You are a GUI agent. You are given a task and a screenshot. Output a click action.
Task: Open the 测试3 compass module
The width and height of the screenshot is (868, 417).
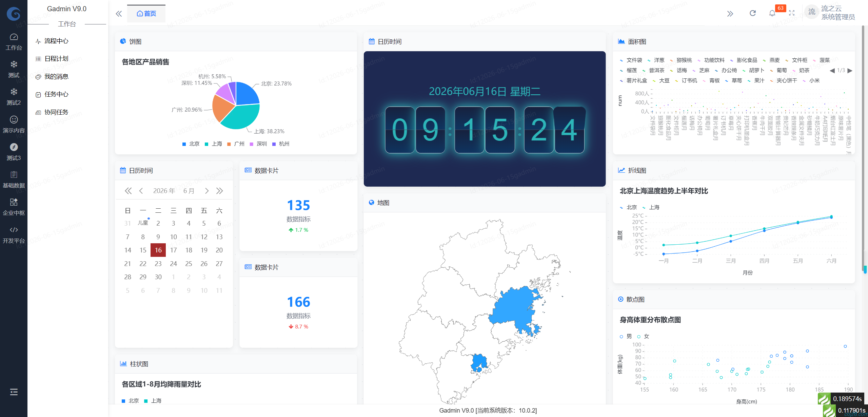(x=14, y=152)
